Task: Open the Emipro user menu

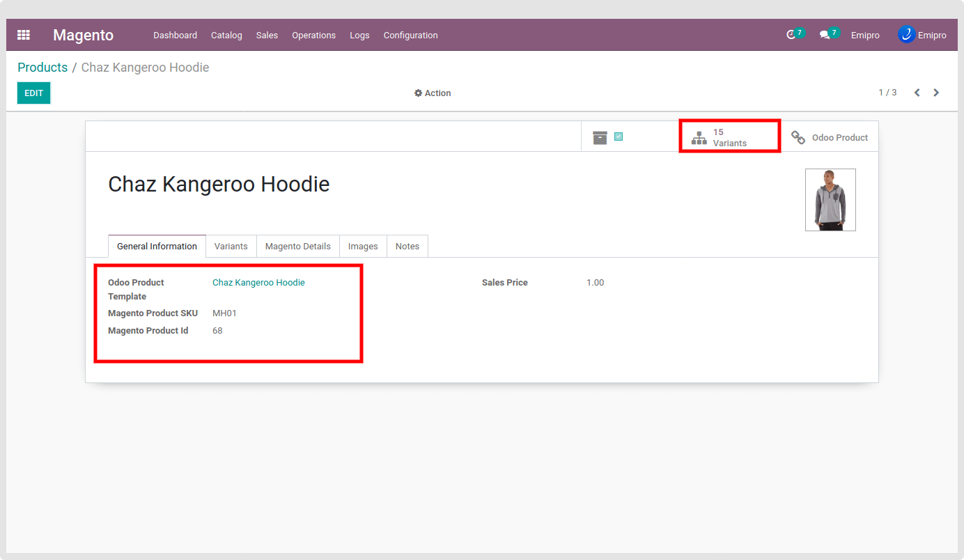Action: pos(922,35)
